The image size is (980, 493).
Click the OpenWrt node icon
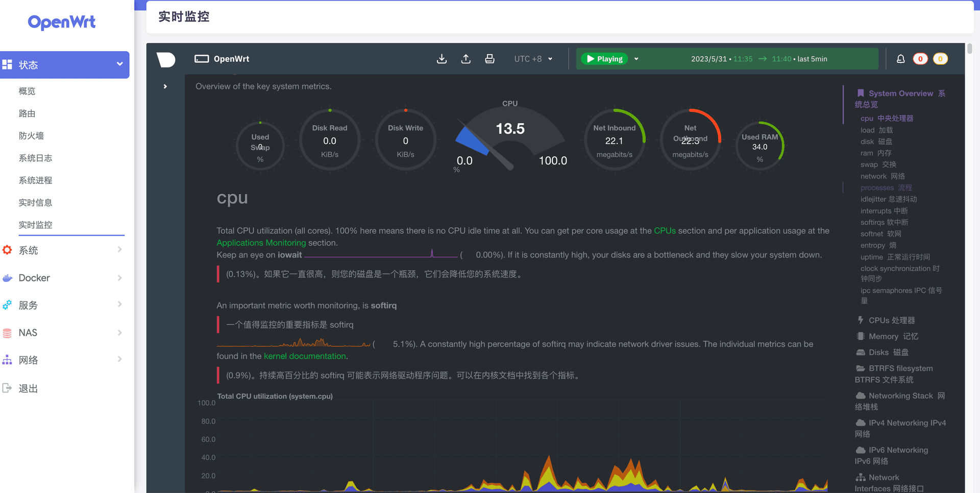click(x=202, y=59)
